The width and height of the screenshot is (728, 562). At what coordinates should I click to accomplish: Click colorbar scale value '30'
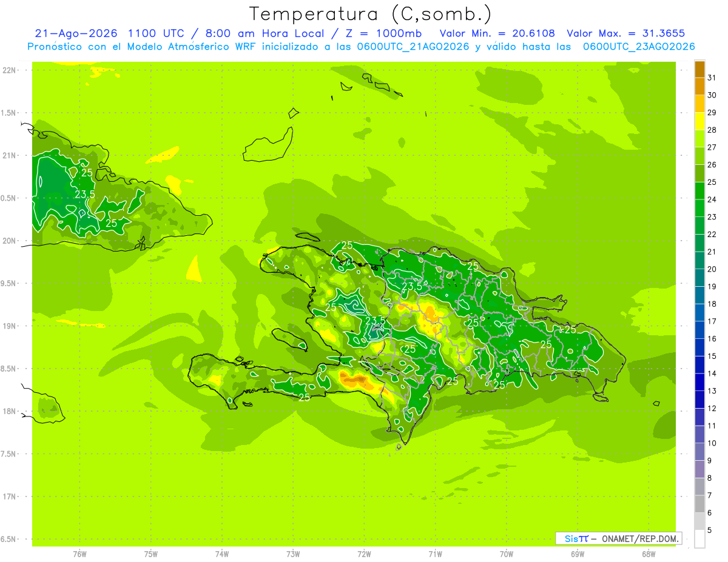[x=712, y=95]
